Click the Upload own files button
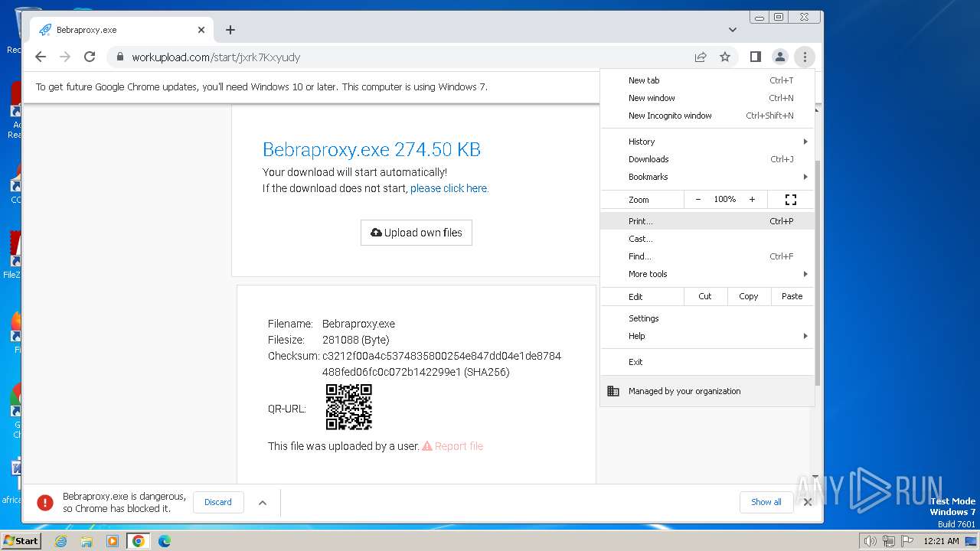Image resolution: width=980 pixels, height=551 pixels. [416, 233]
